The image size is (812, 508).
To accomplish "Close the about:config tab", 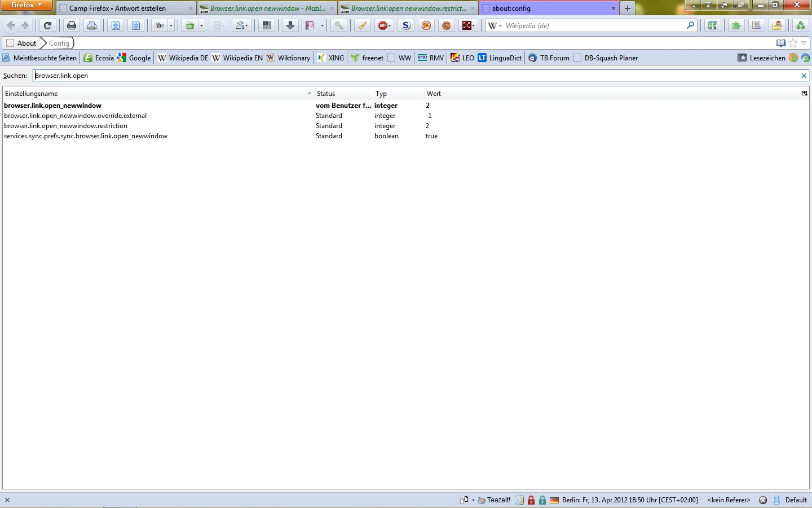I will click(x=614, y=8).
